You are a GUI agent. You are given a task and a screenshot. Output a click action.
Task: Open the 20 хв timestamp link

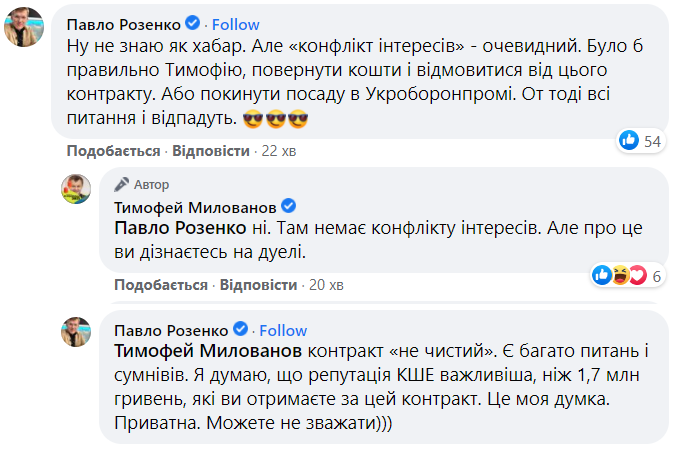click(x=323, y=284)
